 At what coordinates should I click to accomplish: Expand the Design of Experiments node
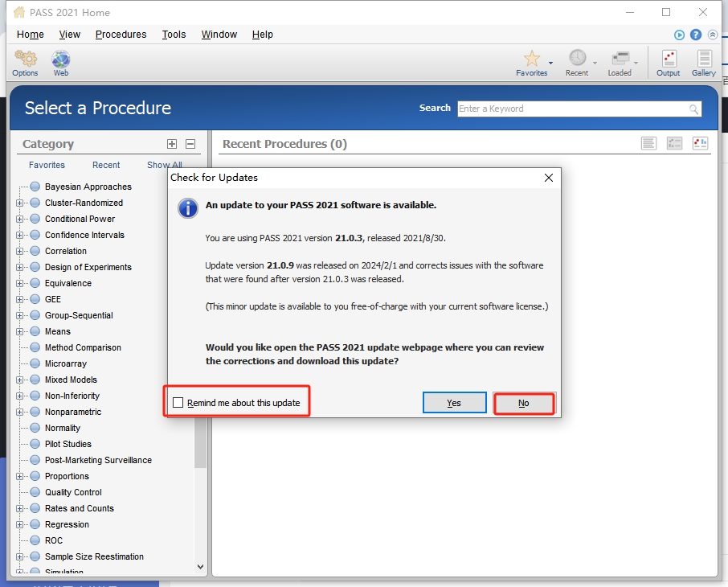(19, 267)
